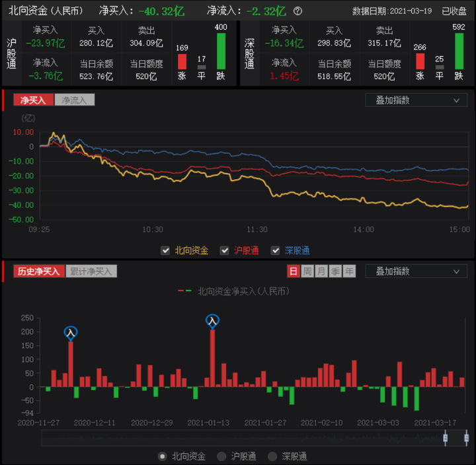Open the upper 叠加指数 dropdown
476x465 pixels.
[416, 100]
